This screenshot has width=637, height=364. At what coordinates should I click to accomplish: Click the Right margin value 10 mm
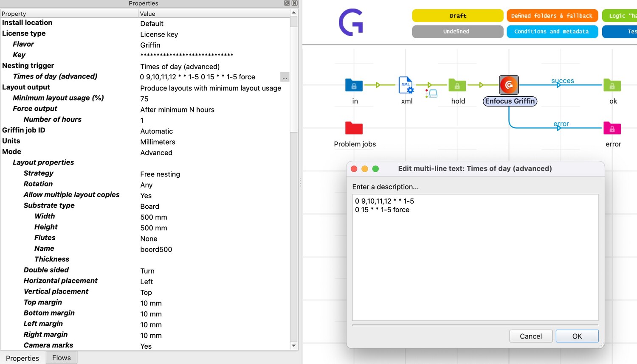[151, 336]
